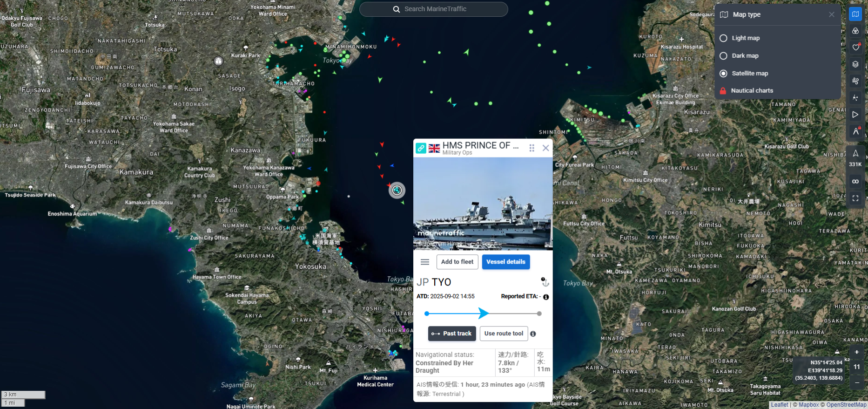Open the OpenStreetMap attribution link
The image size is (868, 409).
[x=847, y=405]
